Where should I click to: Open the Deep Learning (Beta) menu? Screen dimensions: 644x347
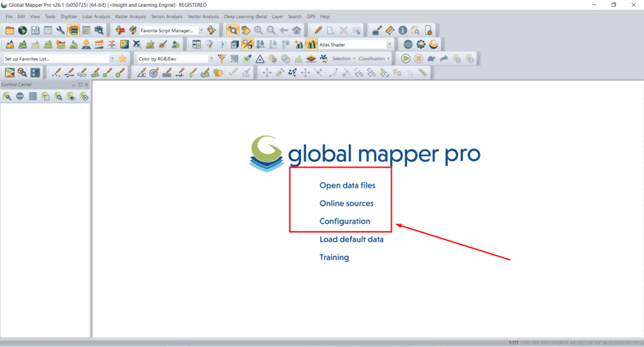pos(245,16)
